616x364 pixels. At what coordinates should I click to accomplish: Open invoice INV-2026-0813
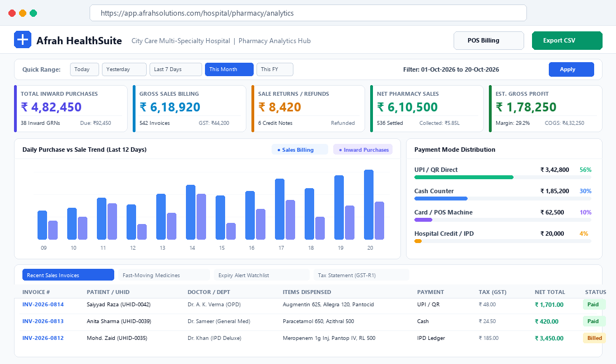[43, 321]
